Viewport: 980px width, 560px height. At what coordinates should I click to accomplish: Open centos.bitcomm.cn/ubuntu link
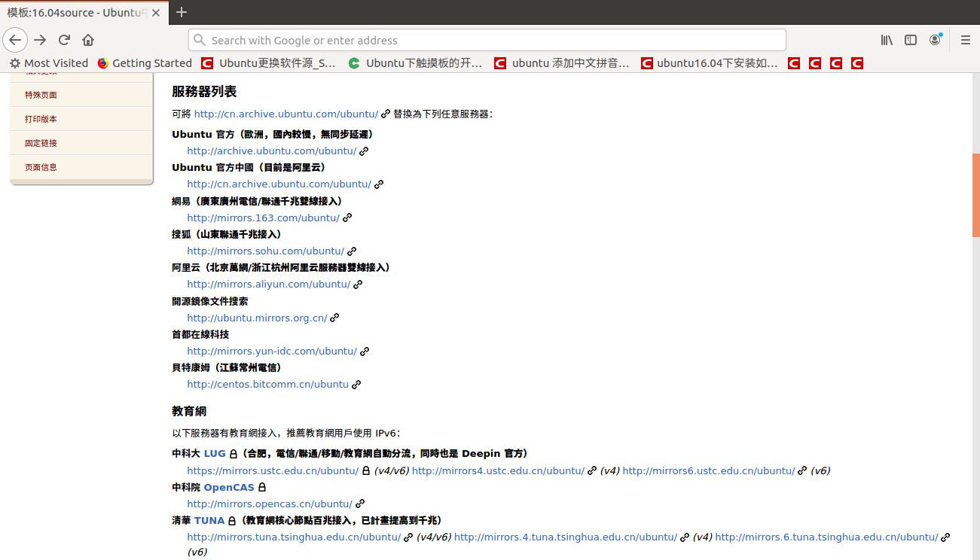click(x=267, y=384)
